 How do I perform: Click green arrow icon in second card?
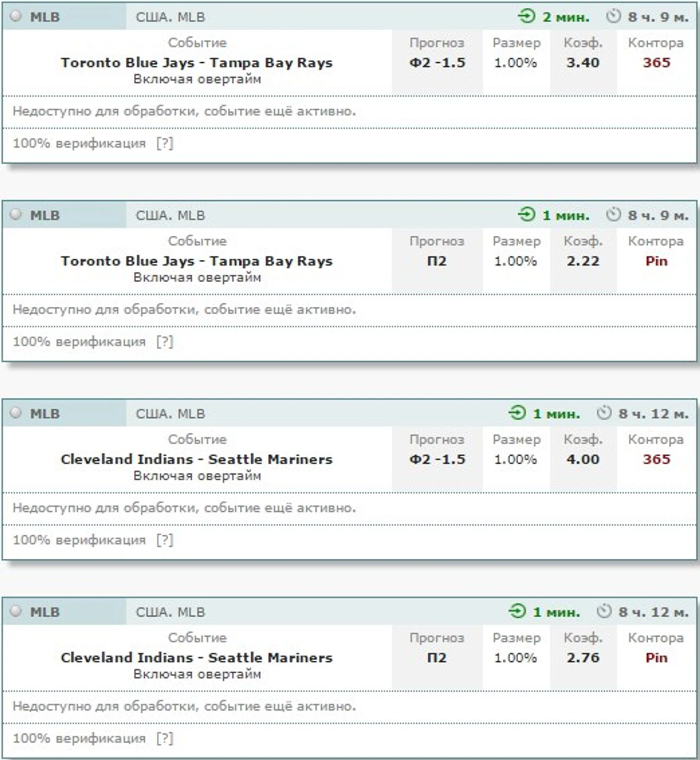[x=526, y=214]
